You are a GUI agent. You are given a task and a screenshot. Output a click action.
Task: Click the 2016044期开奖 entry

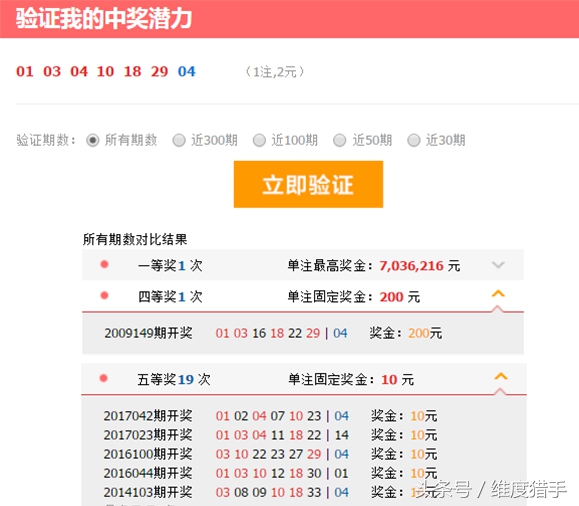[148, 473]
